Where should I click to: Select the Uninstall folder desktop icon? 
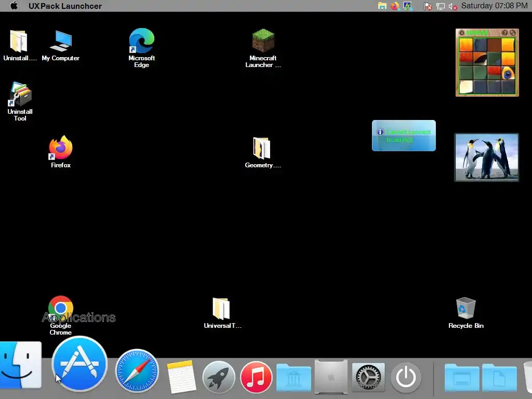coord(20,46)
